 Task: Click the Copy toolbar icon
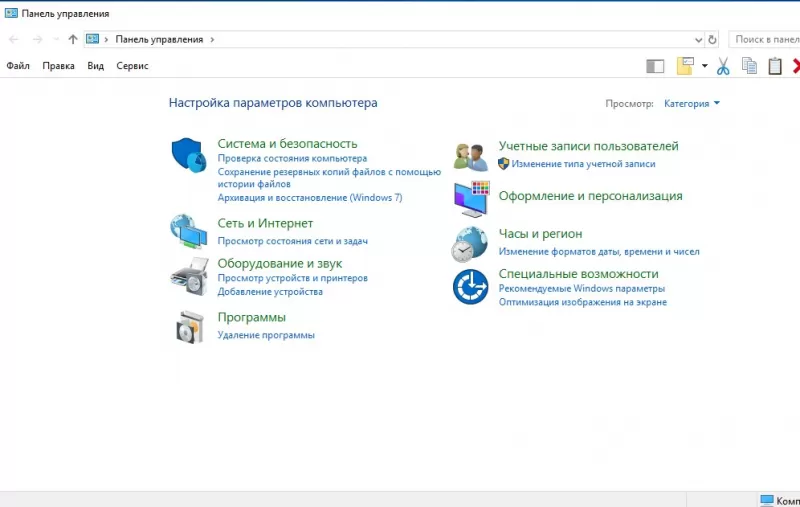click(749, 66)
